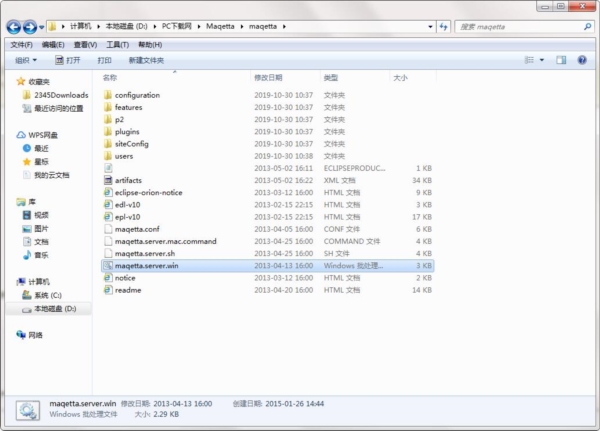Image resolution: width=600 pixels, height=431 pixels.
Task: Select the unnamed ECLIPSEPRODUCT file icon
Action: (108, 168)
